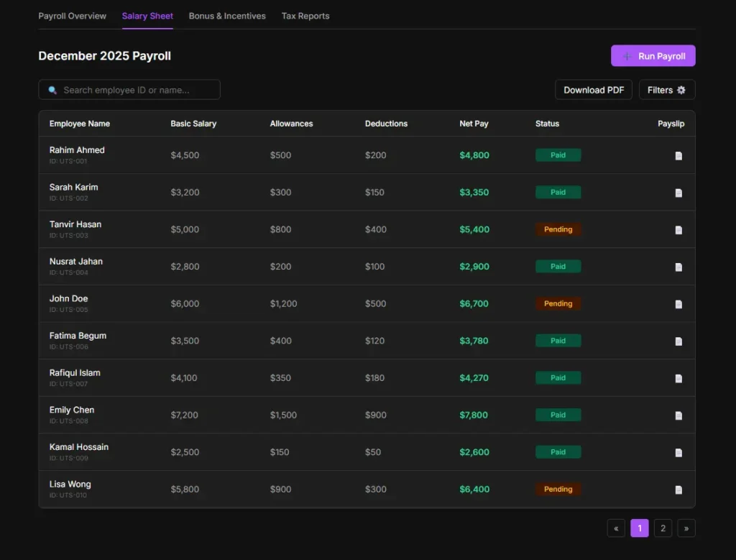Go to page 2 of results
Image resolution: width=736 pixels, height=560 pixels.
(663, 528)
